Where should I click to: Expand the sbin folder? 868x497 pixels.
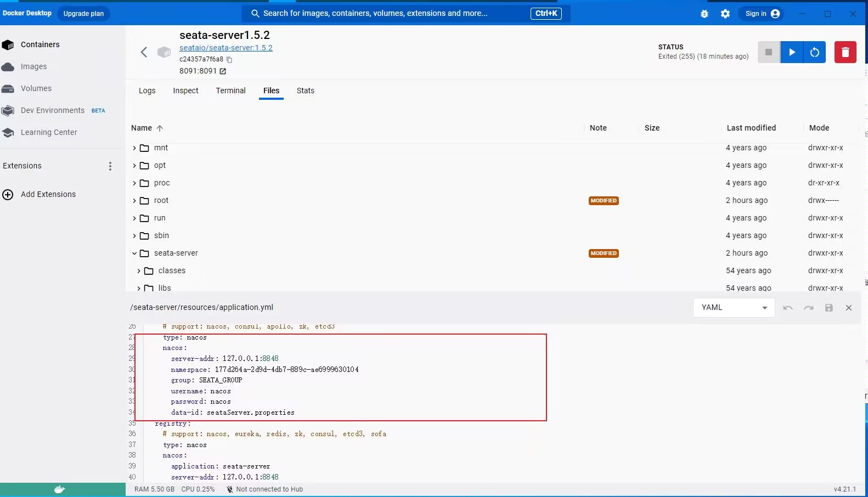pyautogui.click(x=134, y=236)
